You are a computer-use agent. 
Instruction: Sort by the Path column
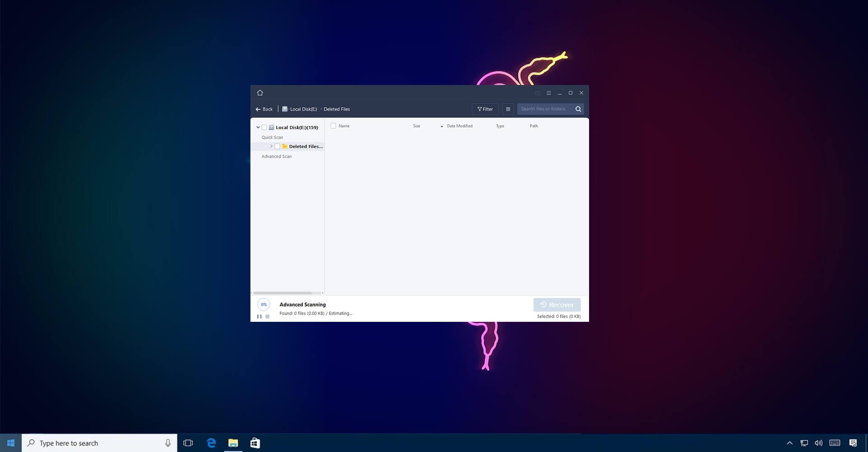534,126
